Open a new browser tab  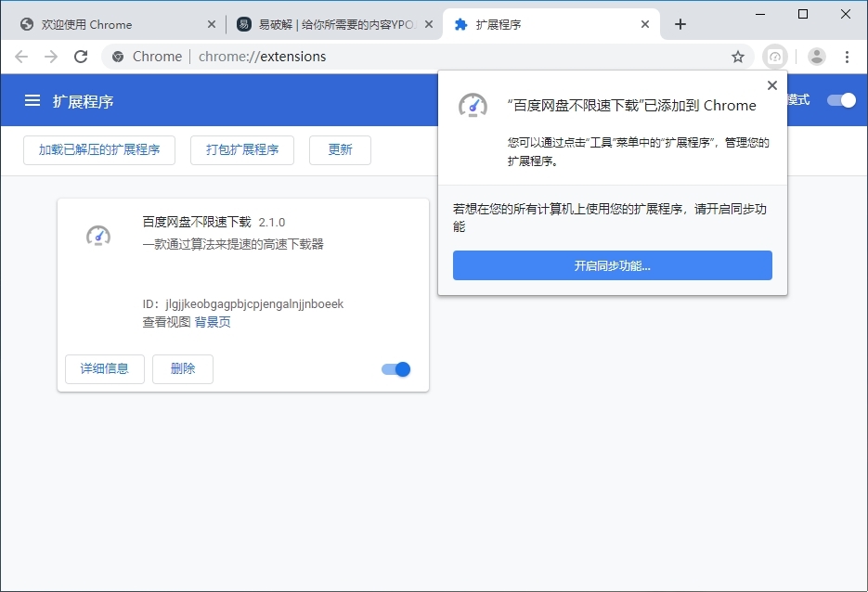[x=680, y=24]
